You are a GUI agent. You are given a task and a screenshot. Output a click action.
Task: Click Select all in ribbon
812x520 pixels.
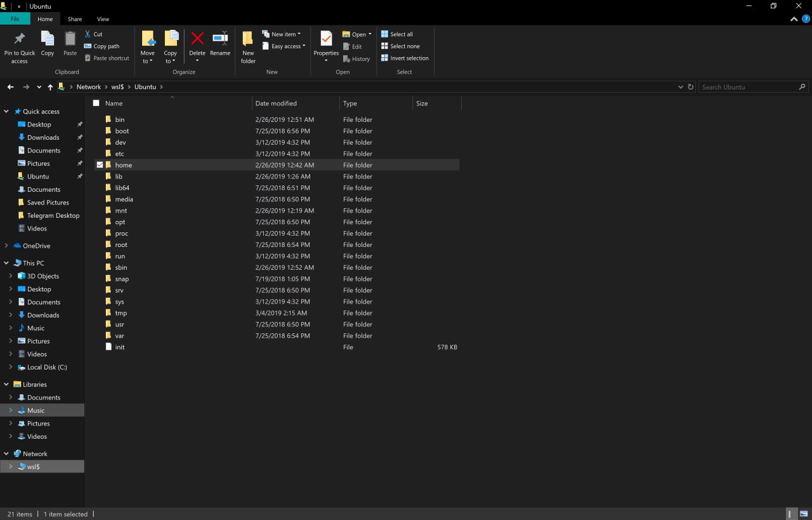tap(396, 34)
